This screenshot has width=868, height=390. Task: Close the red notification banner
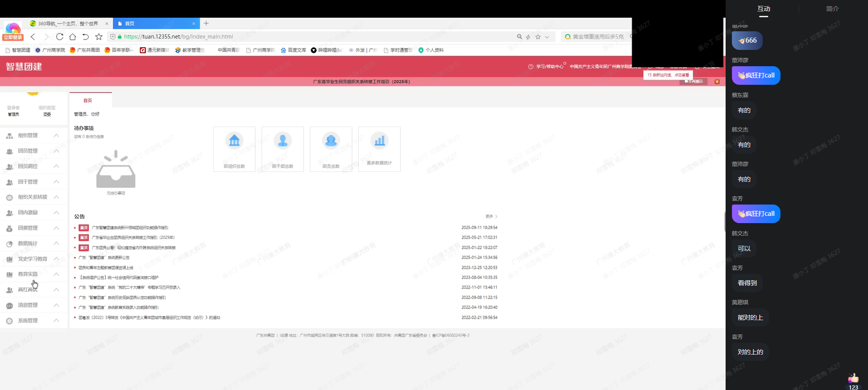[717, 82]
